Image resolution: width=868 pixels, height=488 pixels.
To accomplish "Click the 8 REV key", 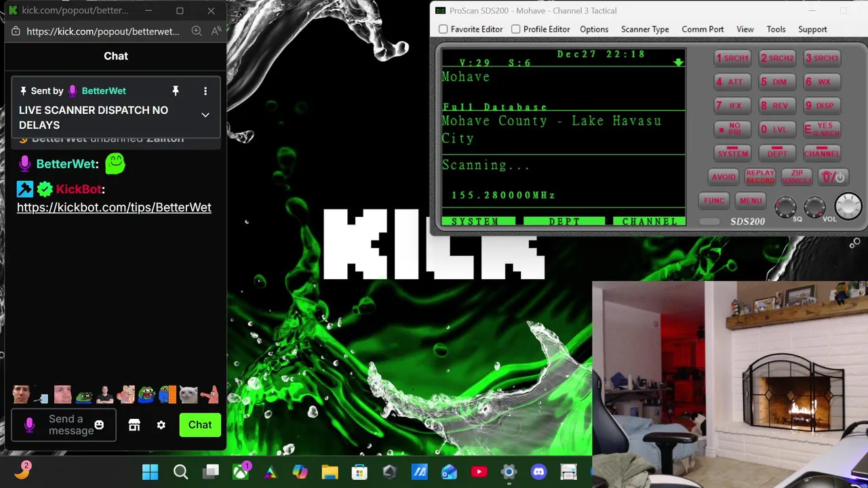I will pos(777,106).
